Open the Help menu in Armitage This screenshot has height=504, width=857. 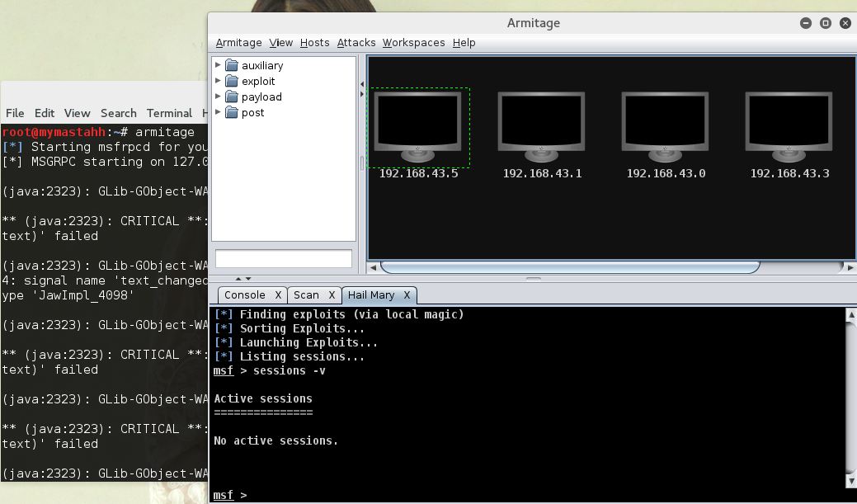coord(464,43)
